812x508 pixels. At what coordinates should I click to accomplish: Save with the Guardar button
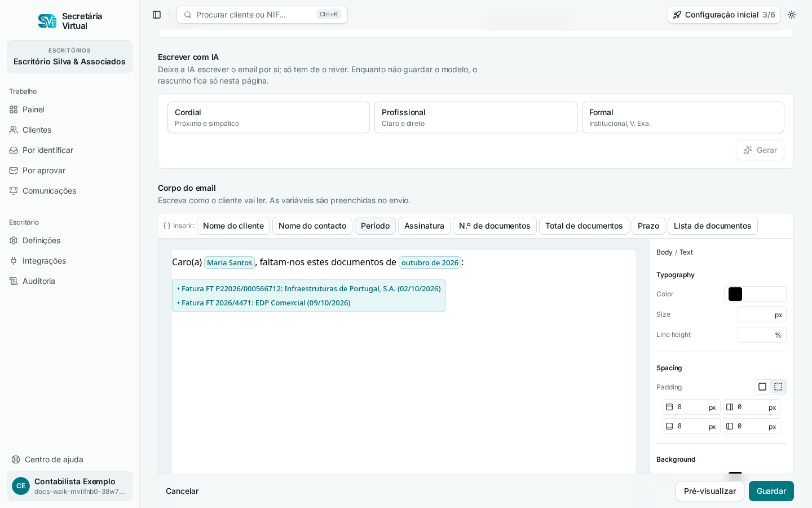(x=771, y=491)
